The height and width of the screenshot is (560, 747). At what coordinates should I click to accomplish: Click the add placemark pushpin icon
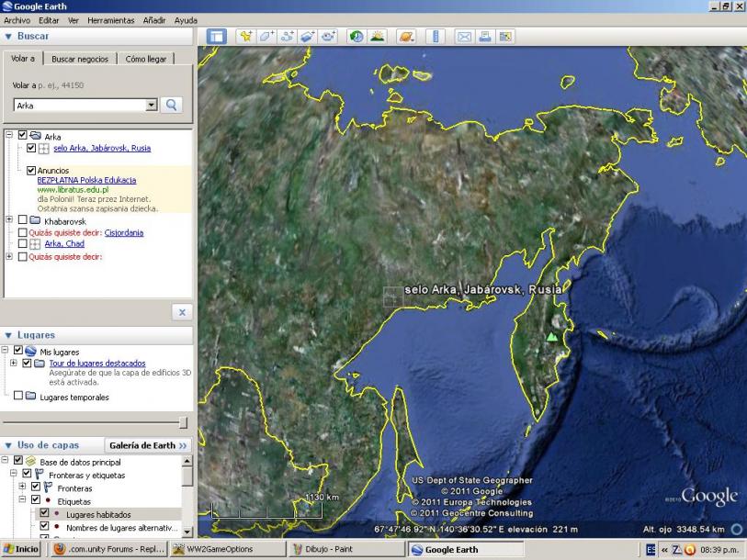[246, 37]
